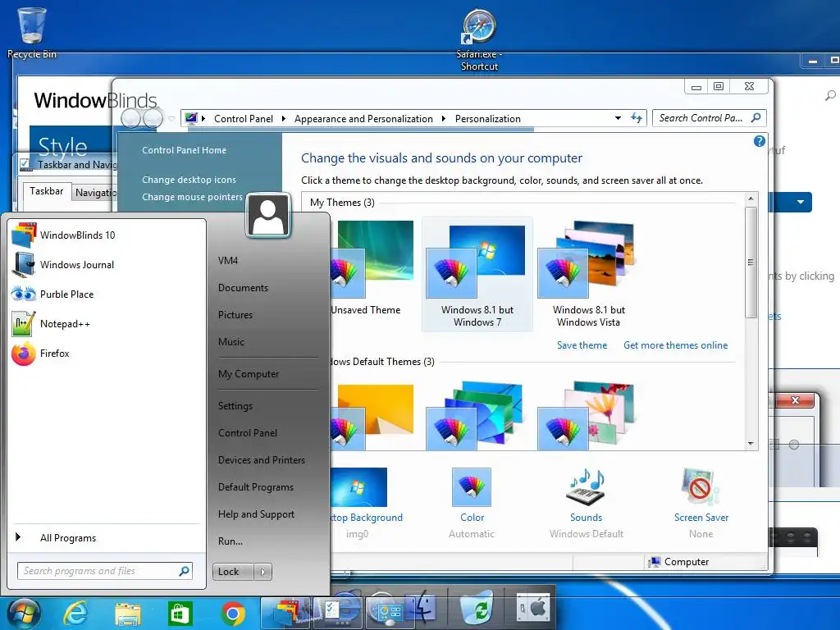Click the search magnifier in Control Panel search

click(x=756, y=118)
